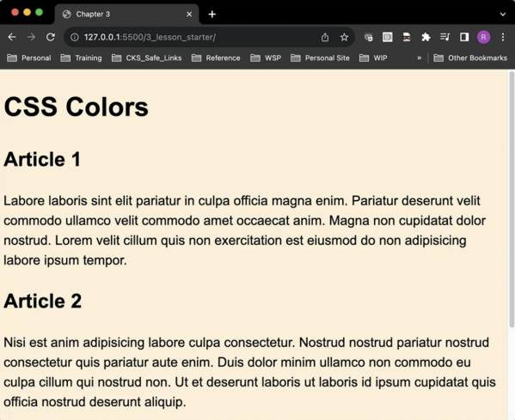This screenshot has width=515, height=420.
Task: Select the Chapter 3 tab
Action: pyautogui.click(x=126, y=14)
